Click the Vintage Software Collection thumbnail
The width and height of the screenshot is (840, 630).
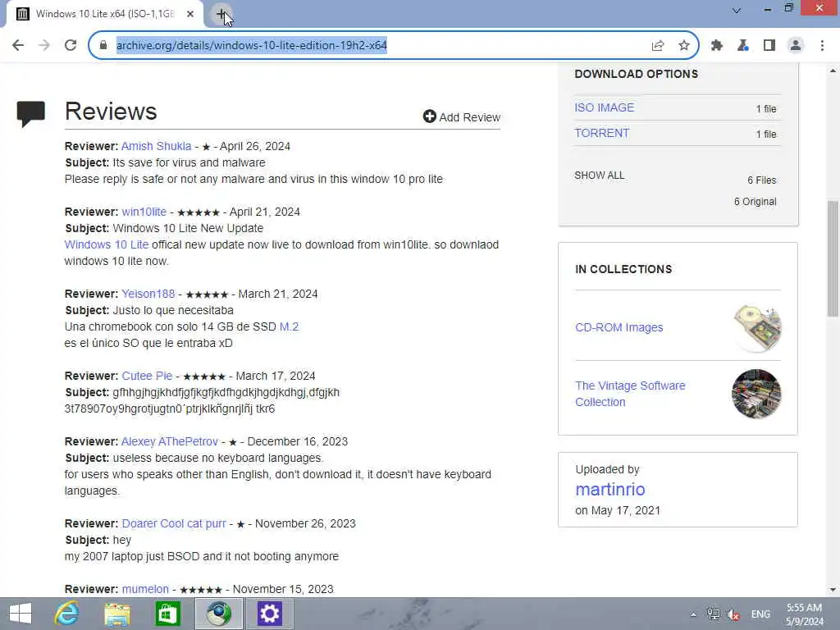pyautogui.click(x=756, y=394)
